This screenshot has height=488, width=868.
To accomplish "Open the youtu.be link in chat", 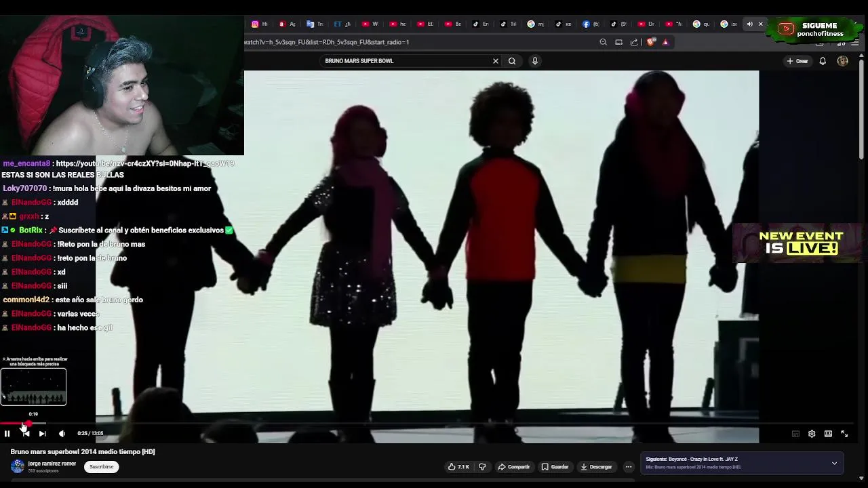I will pos(144,163).
